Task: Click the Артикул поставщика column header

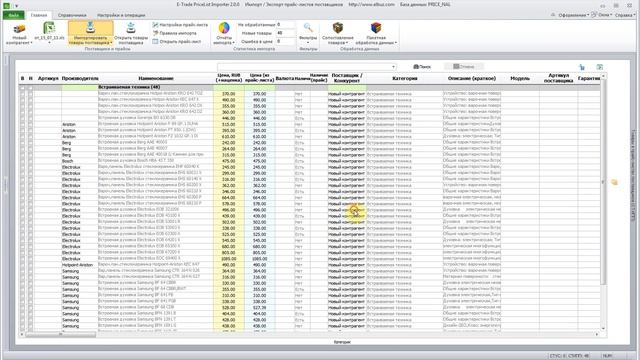Action: [x=558, y=78]
